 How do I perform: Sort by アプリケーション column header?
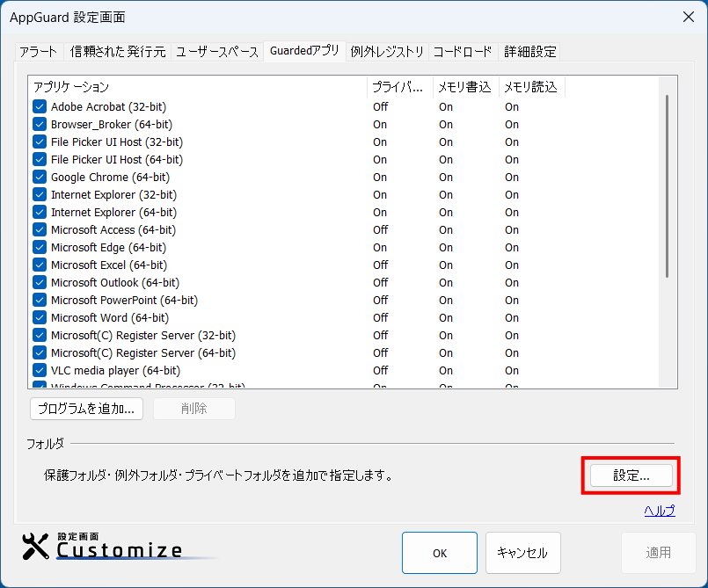[198, 87]
